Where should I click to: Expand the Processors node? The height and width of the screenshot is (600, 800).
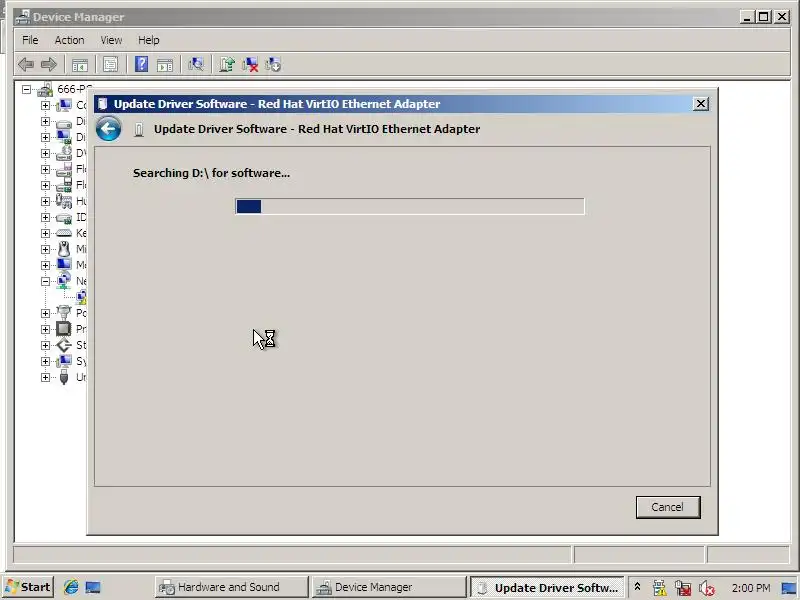[x=45, y=329]
